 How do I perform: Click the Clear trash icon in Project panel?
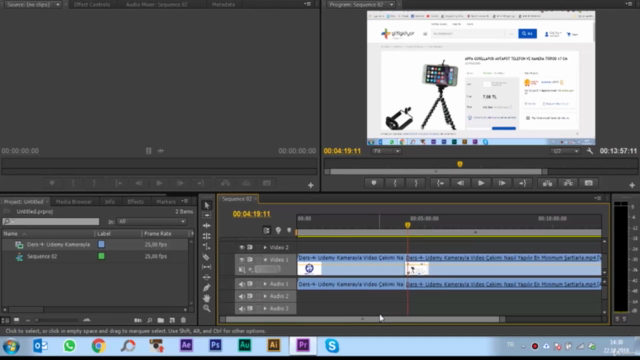coord(183,320)
